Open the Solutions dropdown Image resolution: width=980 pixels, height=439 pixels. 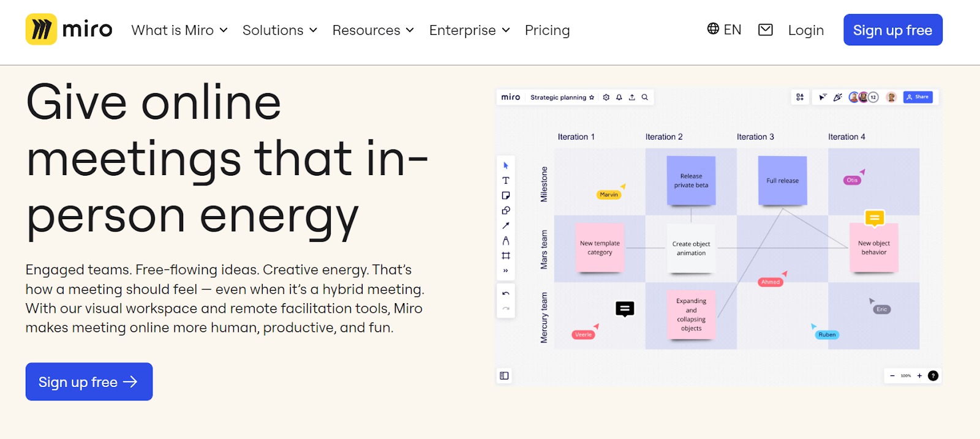[280, 30]
